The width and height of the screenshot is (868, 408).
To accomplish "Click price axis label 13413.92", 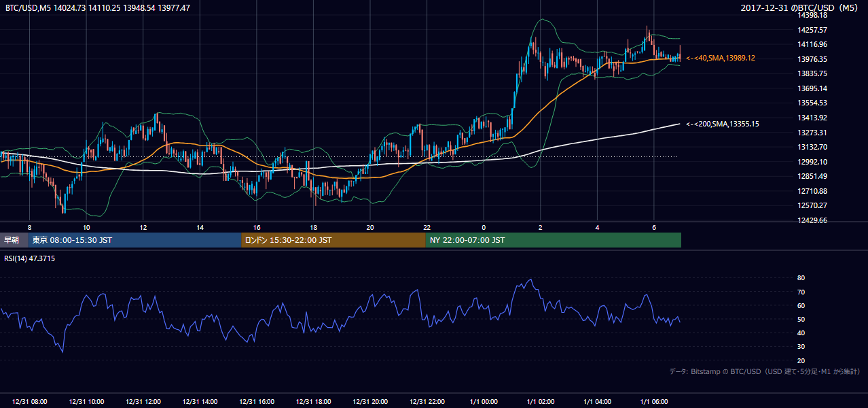I will pos(812,118).
